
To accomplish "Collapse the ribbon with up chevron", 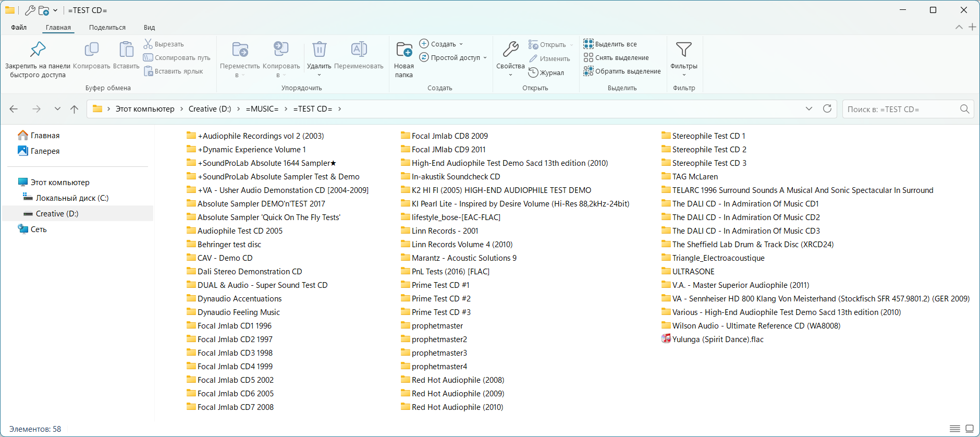I will pos(959,27).
